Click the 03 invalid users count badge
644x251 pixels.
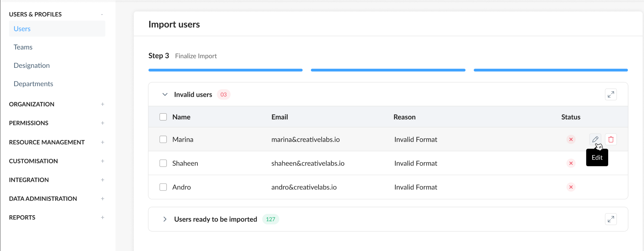pos(224,95)
